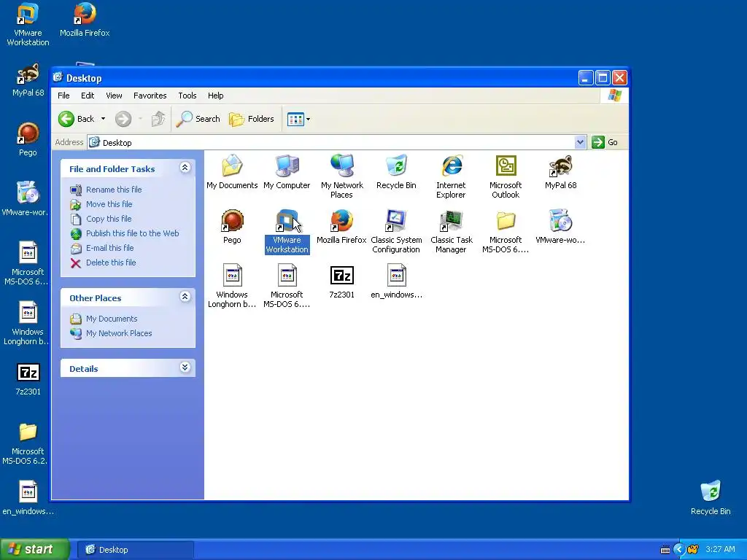Open the File menu
The width and height of the screenshot is (747, 560).
63,96
